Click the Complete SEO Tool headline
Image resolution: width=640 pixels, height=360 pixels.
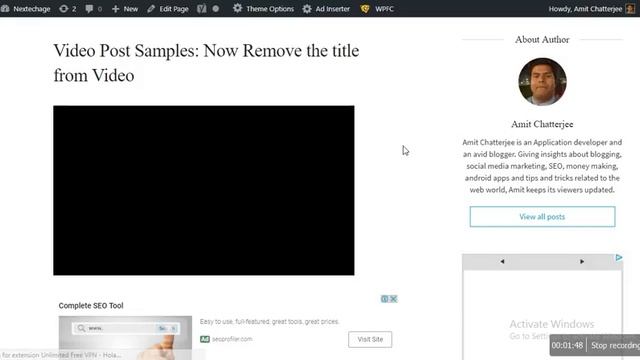coord(91,305)
